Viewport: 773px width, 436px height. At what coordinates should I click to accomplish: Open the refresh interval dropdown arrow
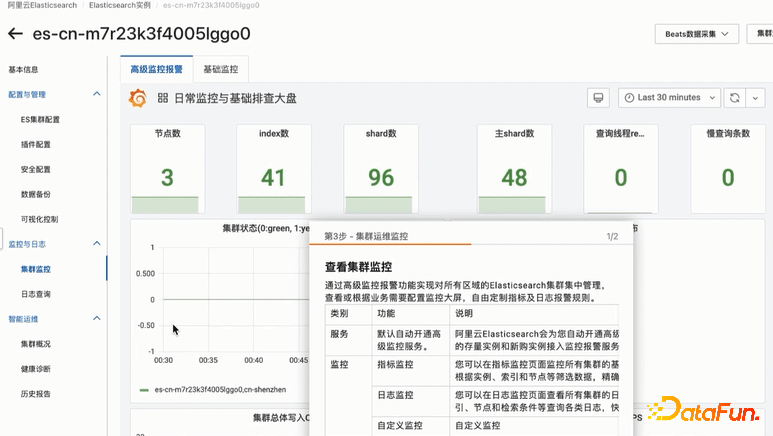(x=755, y=98)
